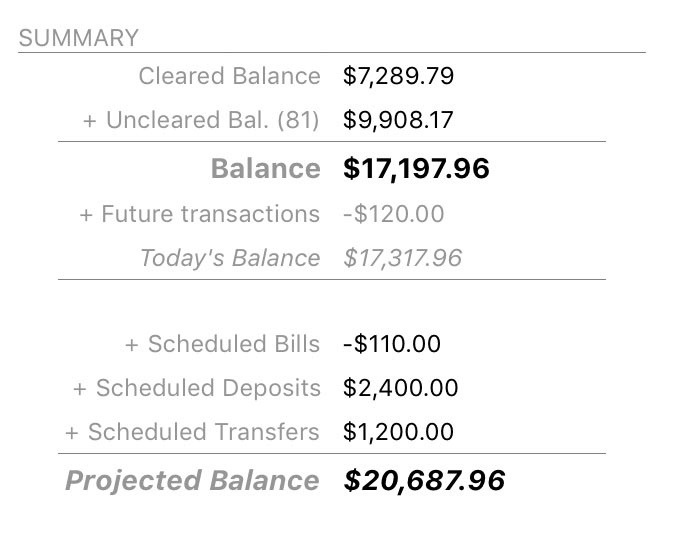Click the Projected Balance label
674x542 pixels.
[192, 481]
